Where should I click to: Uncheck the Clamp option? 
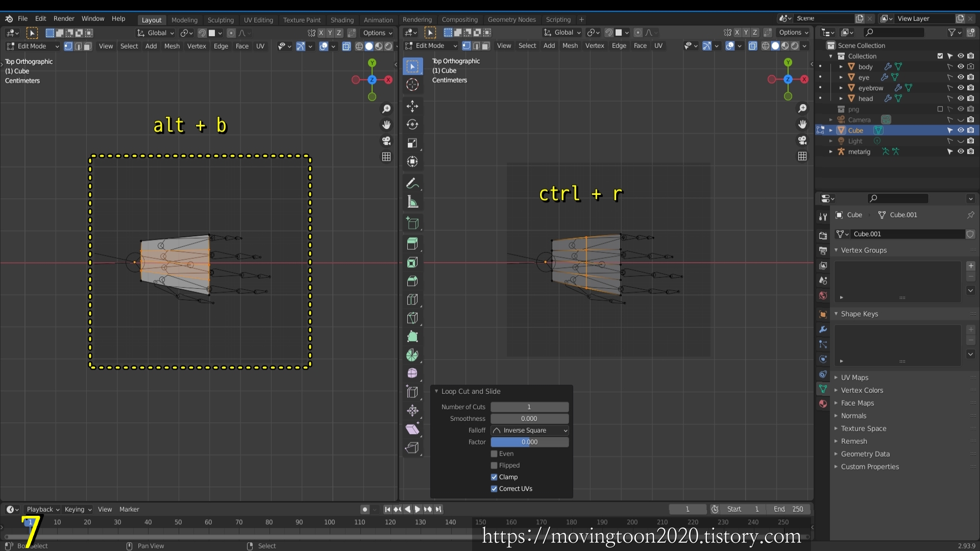click(x=494, y=477)
